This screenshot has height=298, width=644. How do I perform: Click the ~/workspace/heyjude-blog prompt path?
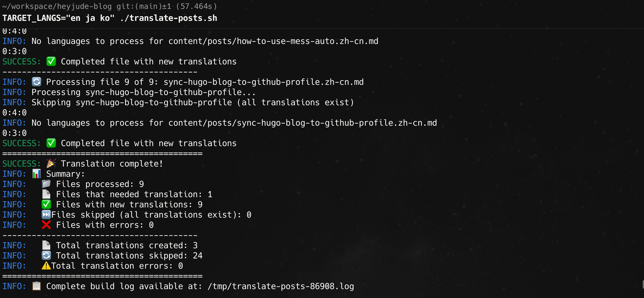coord(57,6)
